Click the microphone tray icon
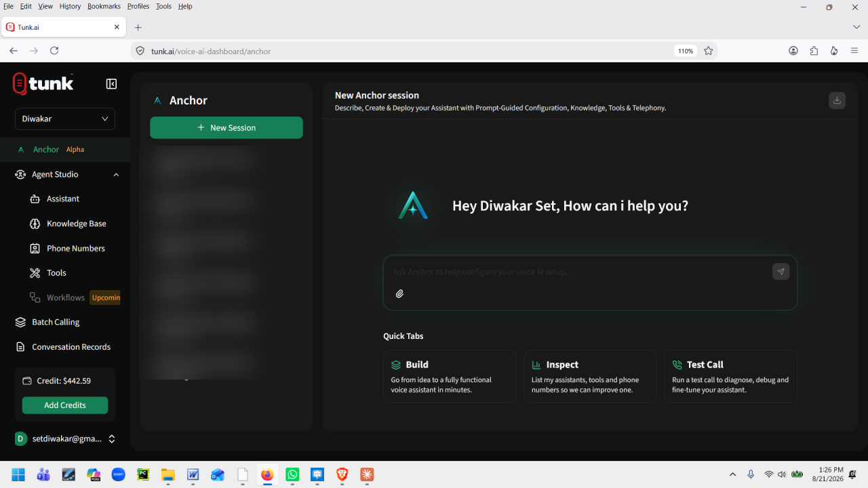The width and height of the screenshot is (868, 488). (x=751, y=474)
